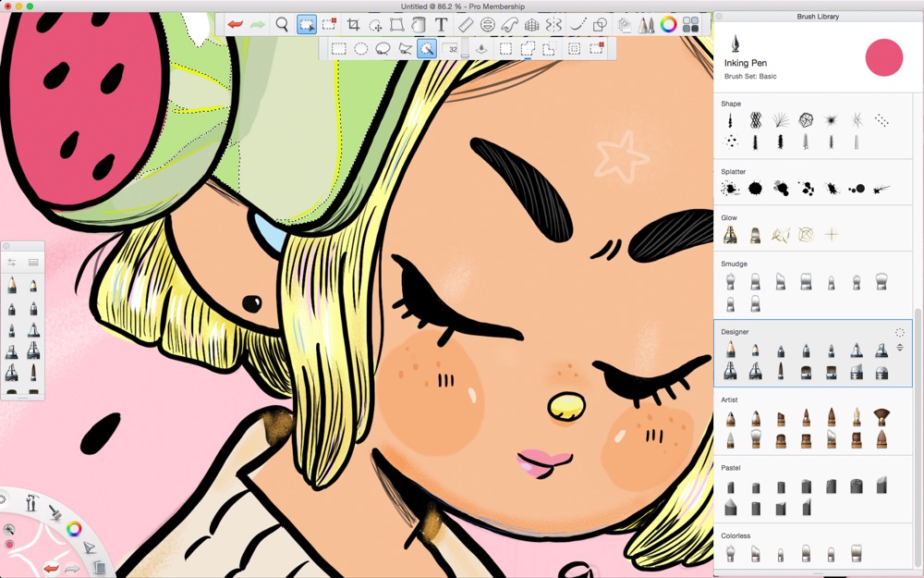Image resolution: width=924 pixels, height=578 pixels.
Task: Open the Flood Fill bucket tool
Action: [x=418, y=25]
